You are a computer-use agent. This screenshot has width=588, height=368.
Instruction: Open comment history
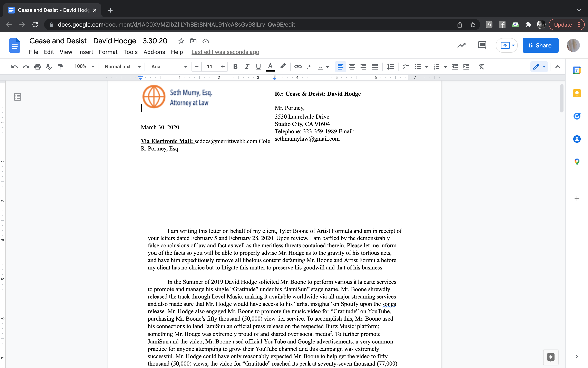pyautogui.click(x=482, y=45)
